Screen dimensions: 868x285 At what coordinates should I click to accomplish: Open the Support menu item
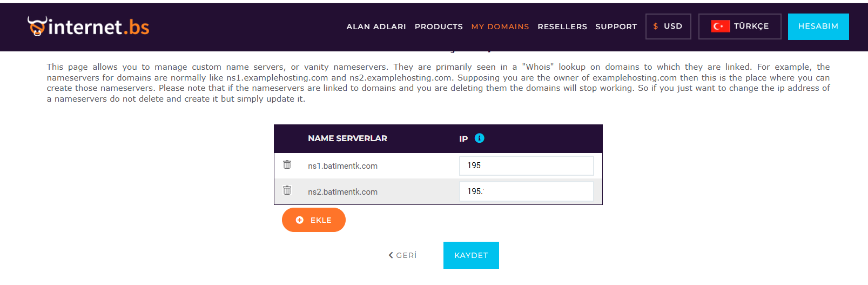pyautogui.click(x=616, y=26)
